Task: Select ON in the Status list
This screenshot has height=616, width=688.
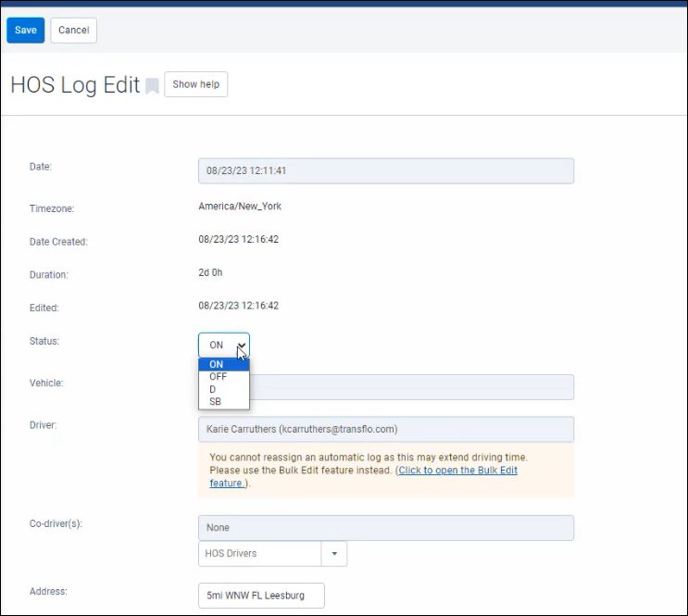Action: pyautogui.click(x=217, y=364)
